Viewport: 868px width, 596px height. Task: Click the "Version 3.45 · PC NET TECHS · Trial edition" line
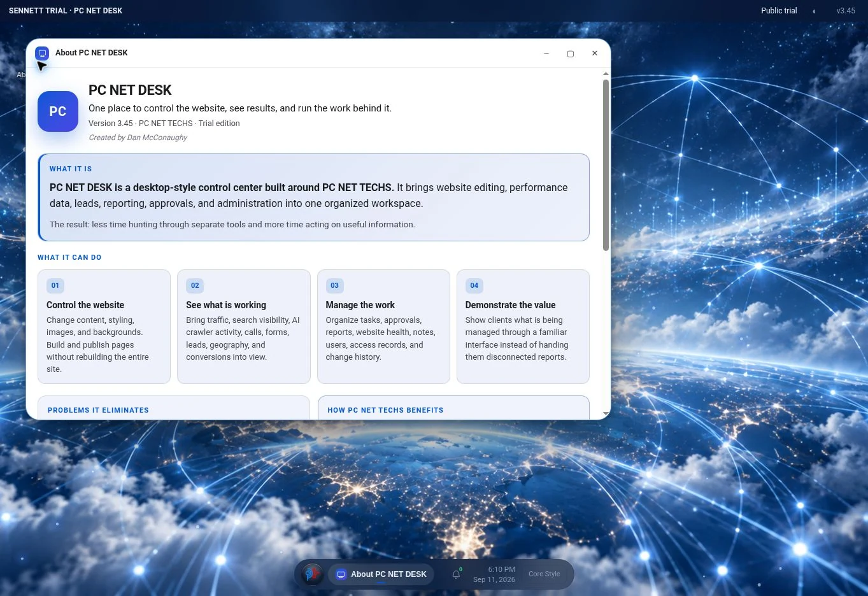point(164,124)
